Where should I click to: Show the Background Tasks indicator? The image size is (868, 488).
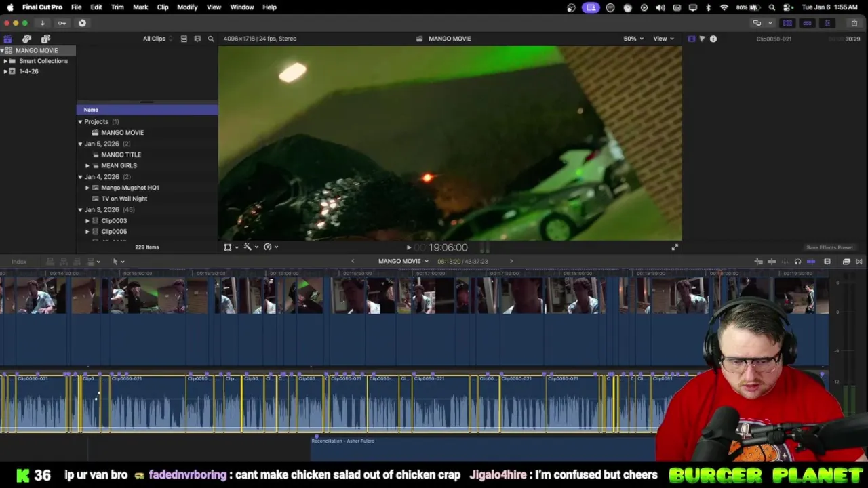tap(82, 23)
